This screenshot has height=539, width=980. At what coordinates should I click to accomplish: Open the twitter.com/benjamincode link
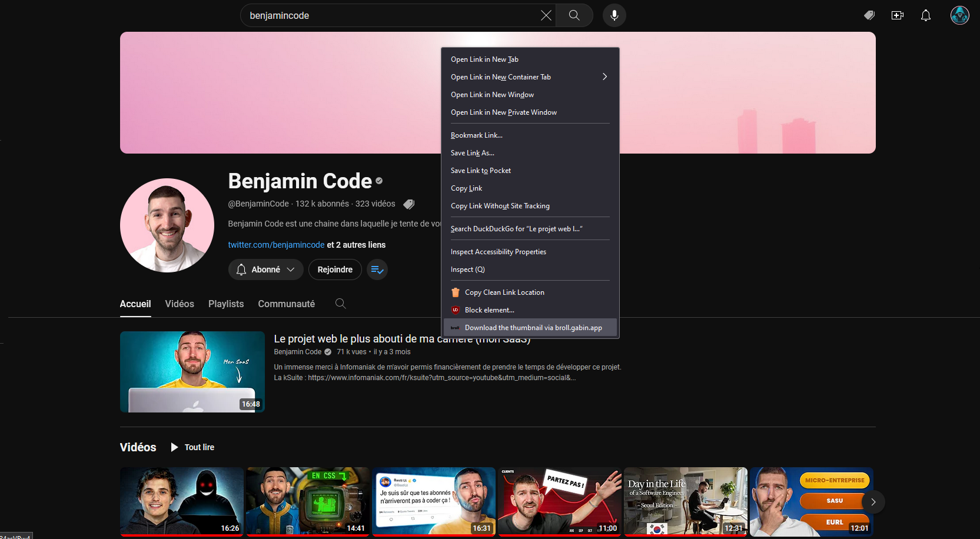[x=276, y=245]
